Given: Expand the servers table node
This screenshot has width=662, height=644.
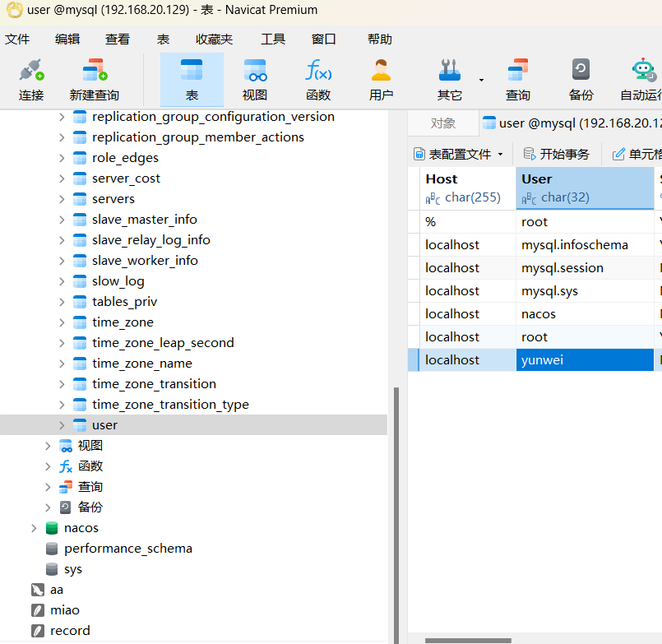Looking at the screenshot, I should coord(62,199).
